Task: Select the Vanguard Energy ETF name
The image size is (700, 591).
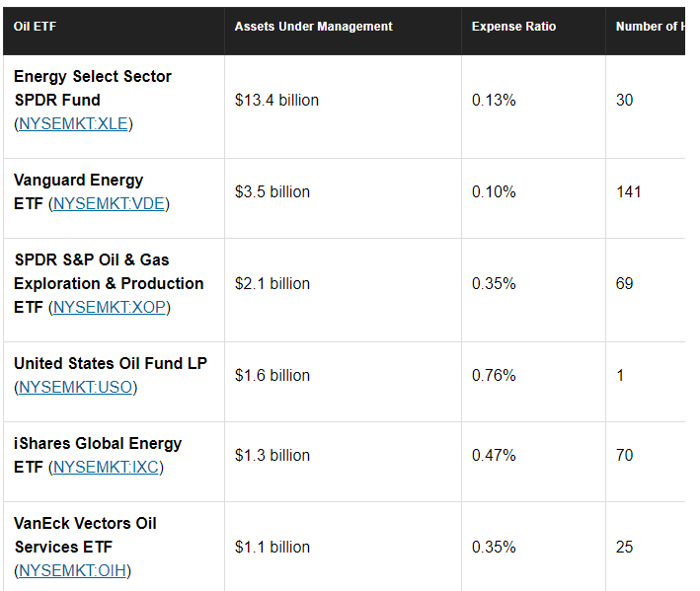Action: tap(79, 191)
